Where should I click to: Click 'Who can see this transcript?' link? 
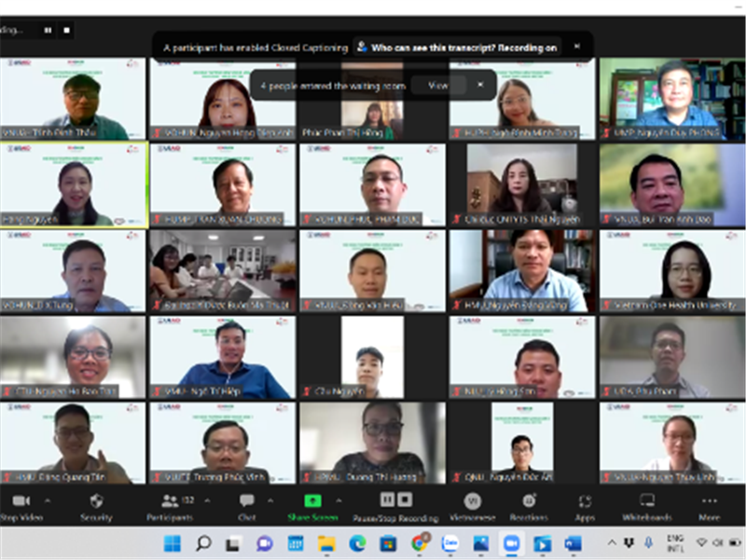pos(456,47)
